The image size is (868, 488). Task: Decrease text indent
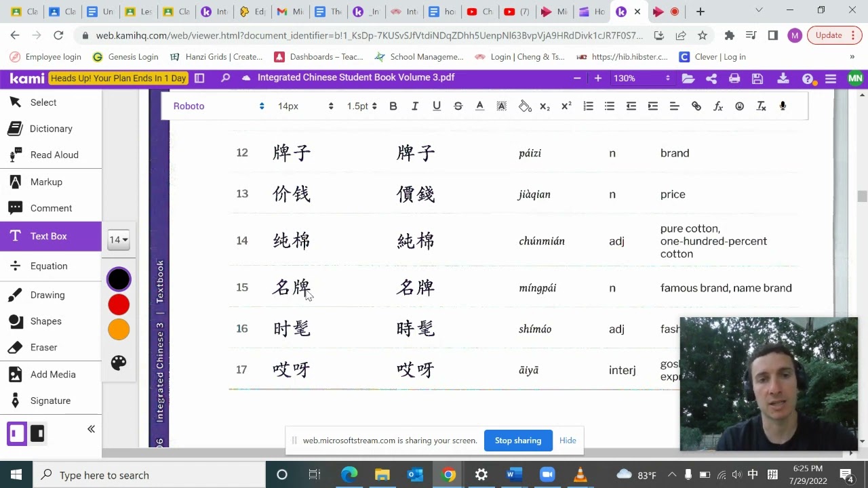click(x=631, y=106)
